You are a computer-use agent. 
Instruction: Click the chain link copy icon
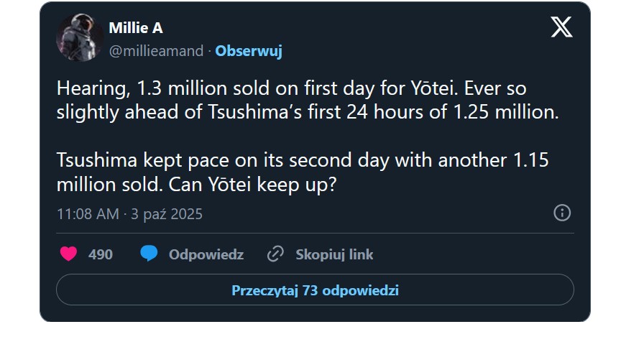[275, 254]
